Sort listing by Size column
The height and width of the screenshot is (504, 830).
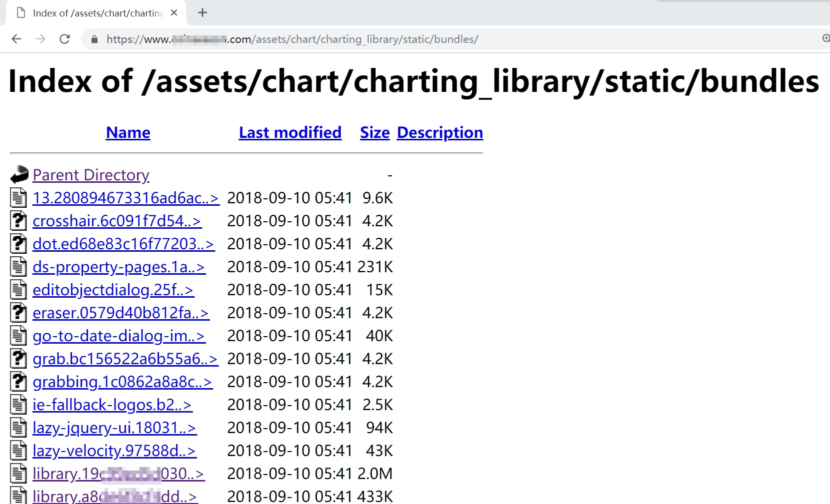coord(374,132)
